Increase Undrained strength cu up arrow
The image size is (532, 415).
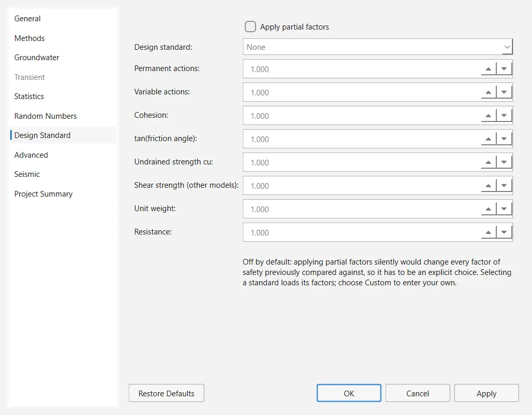pos(488,162)
